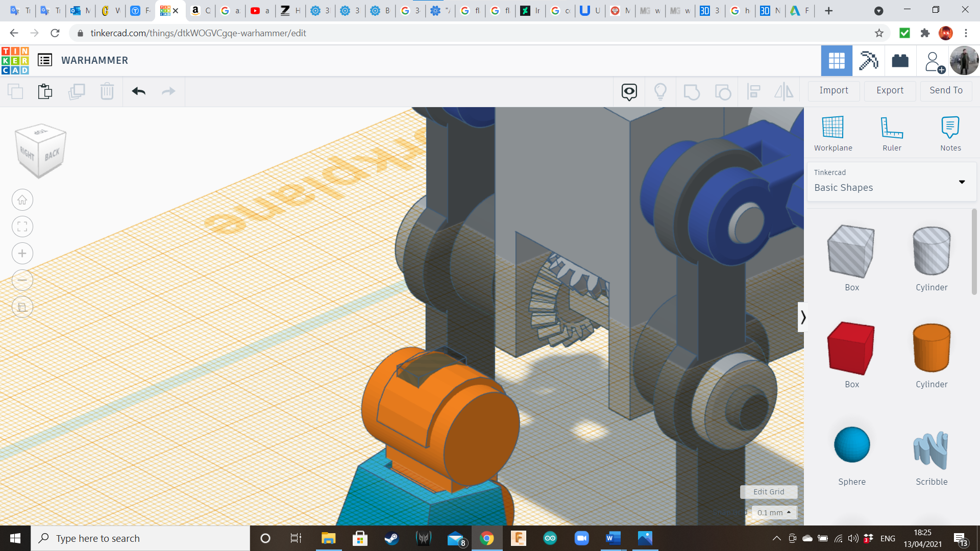Viewport: 980px width, 551px height.
Task: Click Fit all in view icon
Action: pyautogui.click(x=22, y=227)
